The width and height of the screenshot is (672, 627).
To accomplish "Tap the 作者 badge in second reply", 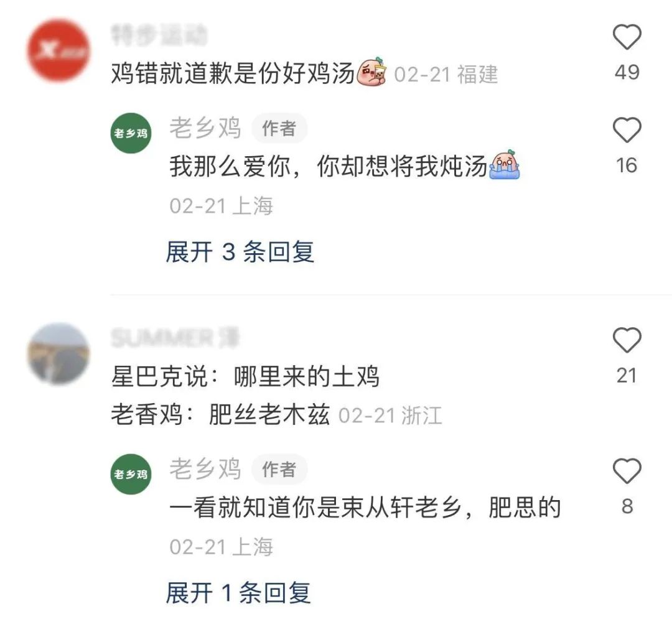I will 279,469.
